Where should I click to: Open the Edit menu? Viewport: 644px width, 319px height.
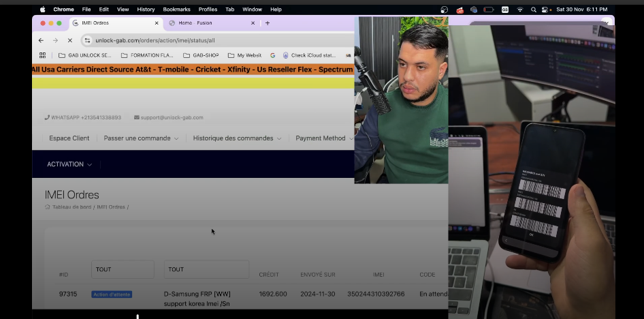click(x=104, y=10)
